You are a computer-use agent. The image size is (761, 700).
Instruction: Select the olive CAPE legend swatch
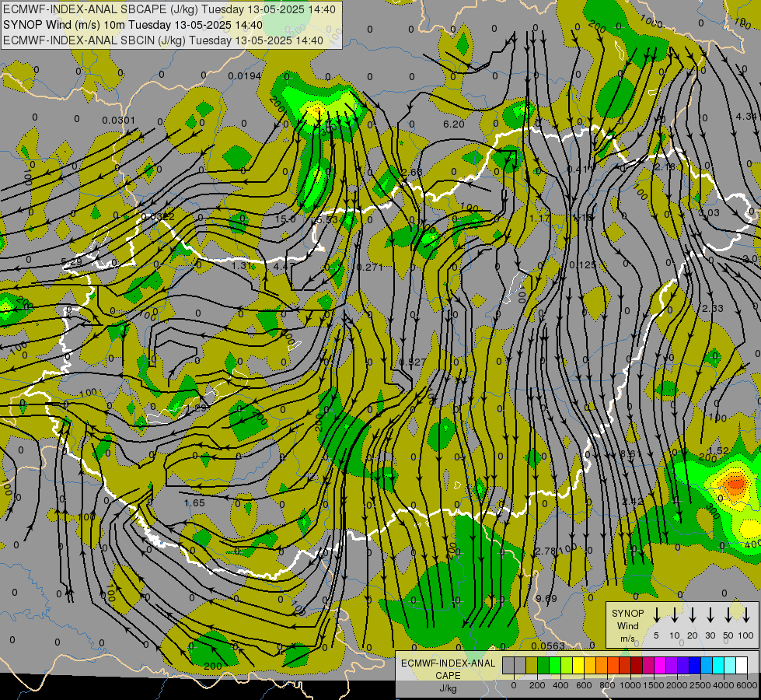(x=532, y=665)
